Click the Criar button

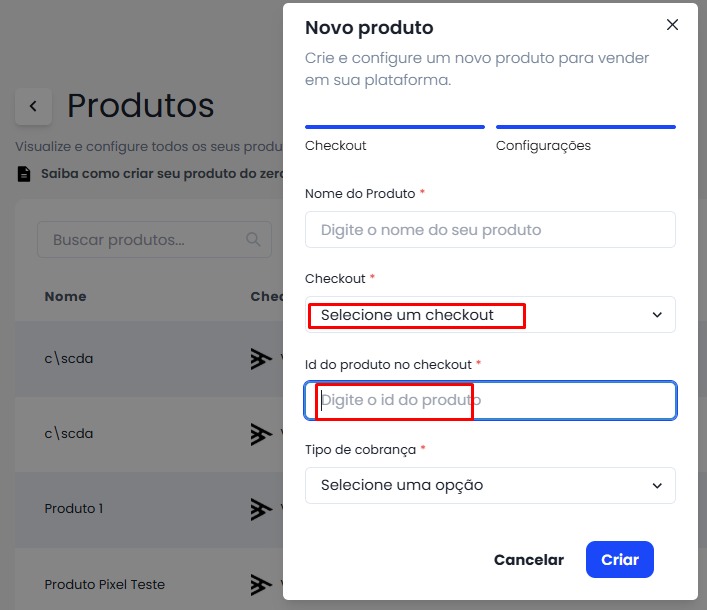tap(620, 560)
